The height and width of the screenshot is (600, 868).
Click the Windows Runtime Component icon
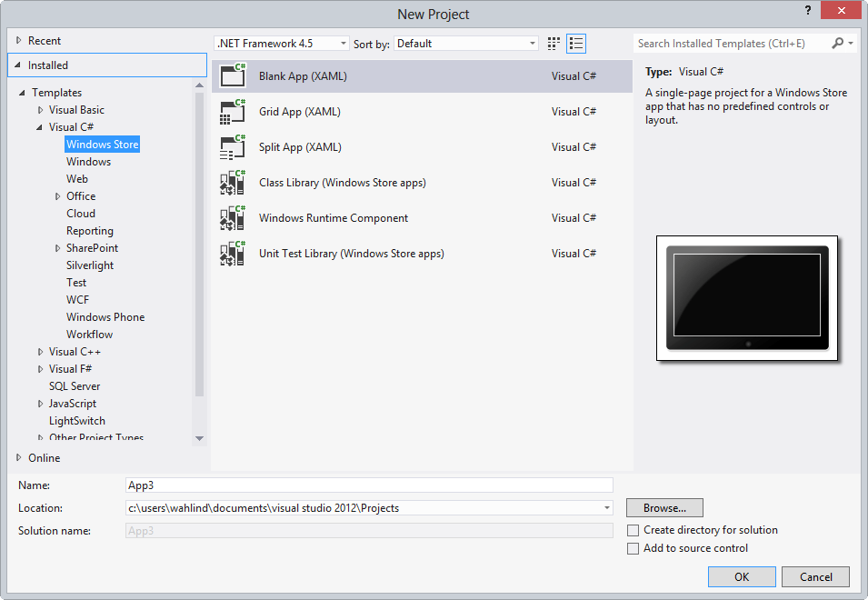click(233, 217)
